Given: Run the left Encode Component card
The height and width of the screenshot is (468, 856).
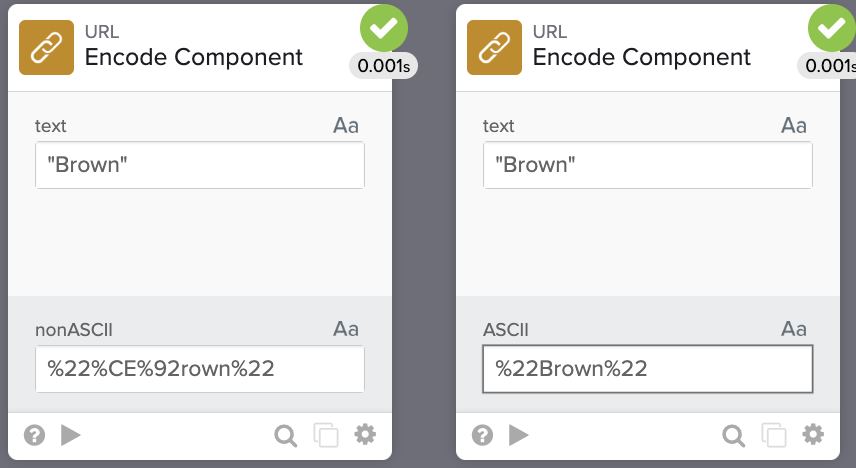Looking at the screenshot, I should pyautogui.click(x=70, y=435).
